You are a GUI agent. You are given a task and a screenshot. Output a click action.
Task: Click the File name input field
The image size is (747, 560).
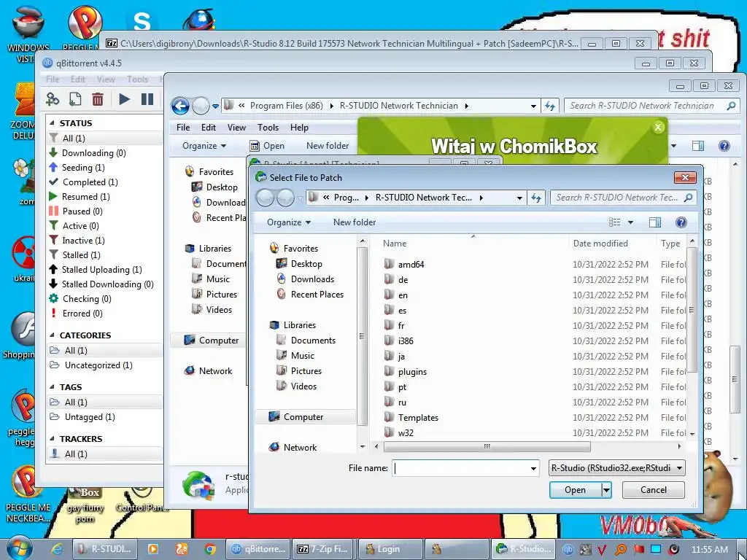tap(461, 469)
